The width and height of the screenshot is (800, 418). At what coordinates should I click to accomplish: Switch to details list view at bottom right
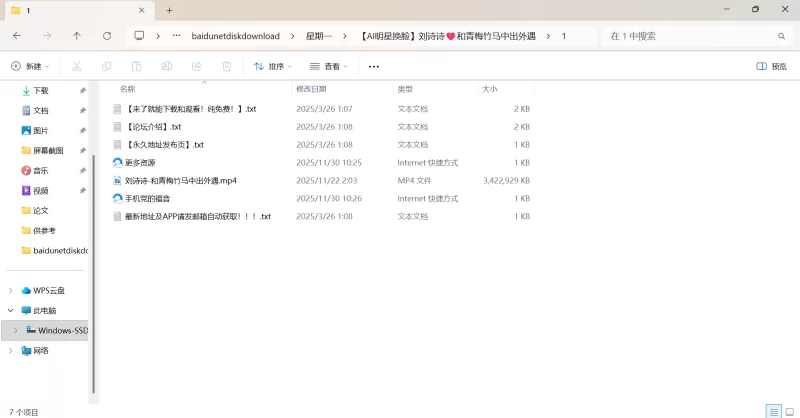[x=772, y=411]
